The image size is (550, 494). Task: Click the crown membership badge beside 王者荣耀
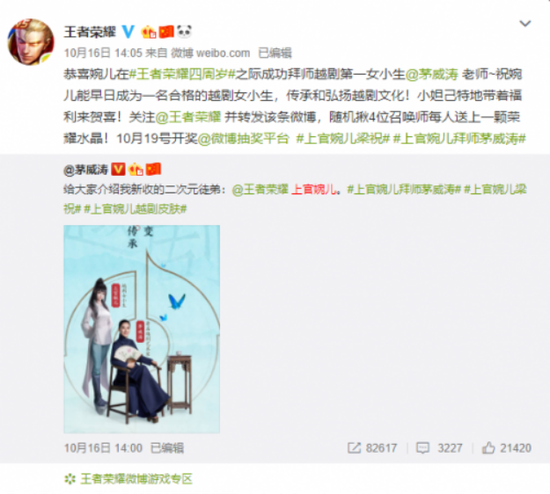click(148, 32)
